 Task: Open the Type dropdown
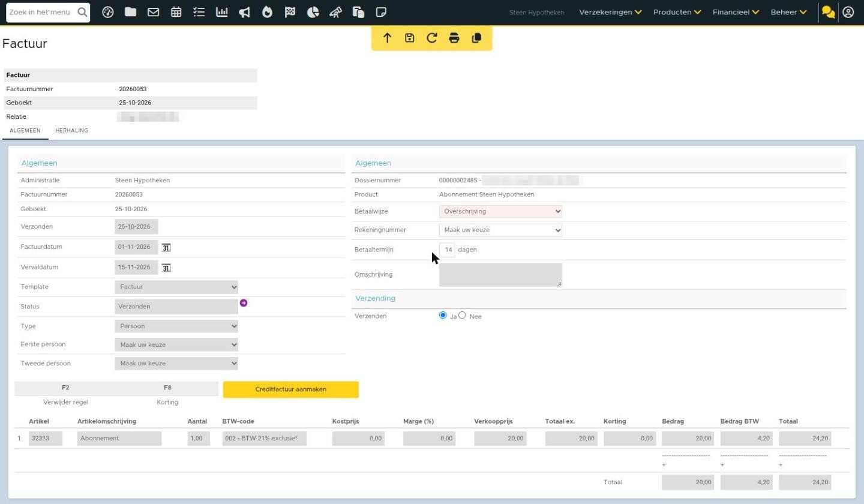pyautogui.click(x=176, y=326)
